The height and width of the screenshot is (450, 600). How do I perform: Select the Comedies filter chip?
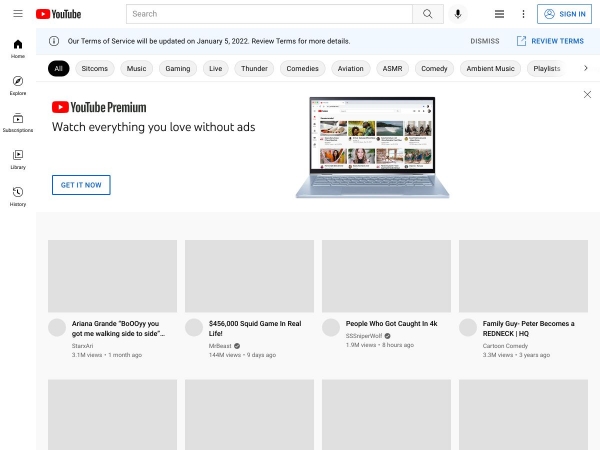(x=302, y=68)
